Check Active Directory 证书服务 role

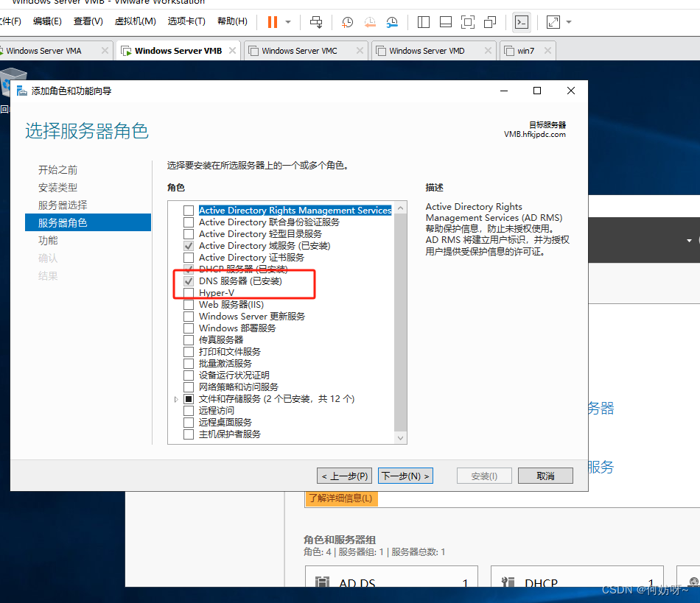[x=189, y=258]
